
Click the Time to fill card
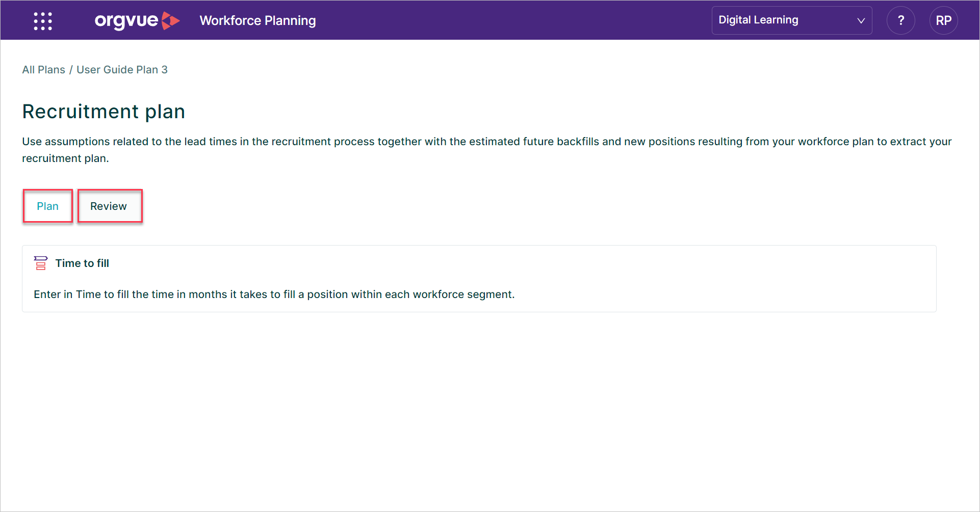coord(479,279)
